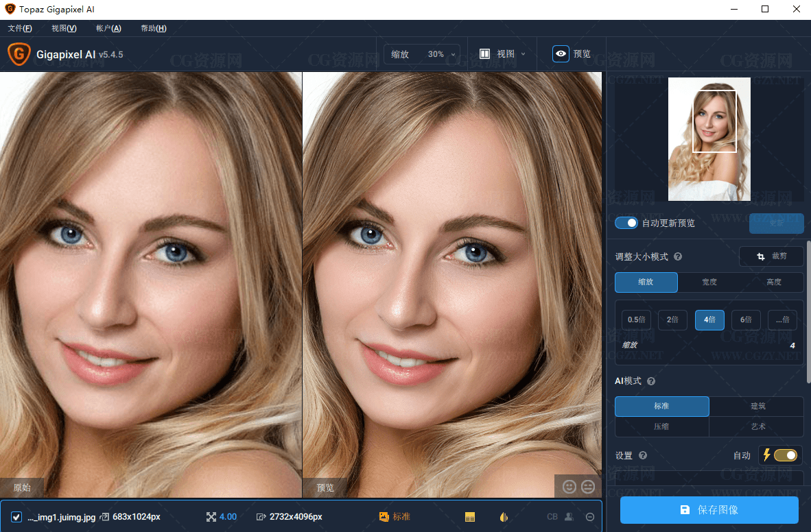Image resolution: width=811 pixels, height=532 pixels.
Task: Click the smiling face feedback icon
Action: pyautogui.click(x=569, y=487)
